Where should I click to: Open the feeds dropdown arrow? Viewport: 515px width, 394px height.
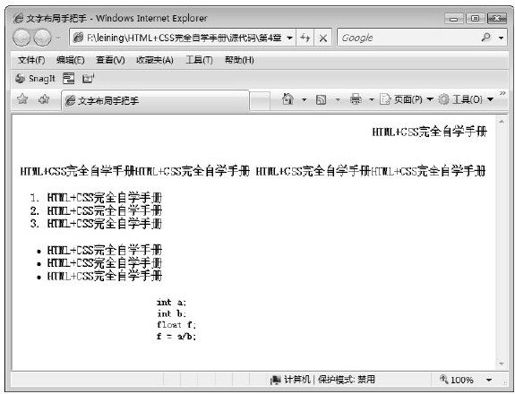pyautogui.click(x=338, y=99)
